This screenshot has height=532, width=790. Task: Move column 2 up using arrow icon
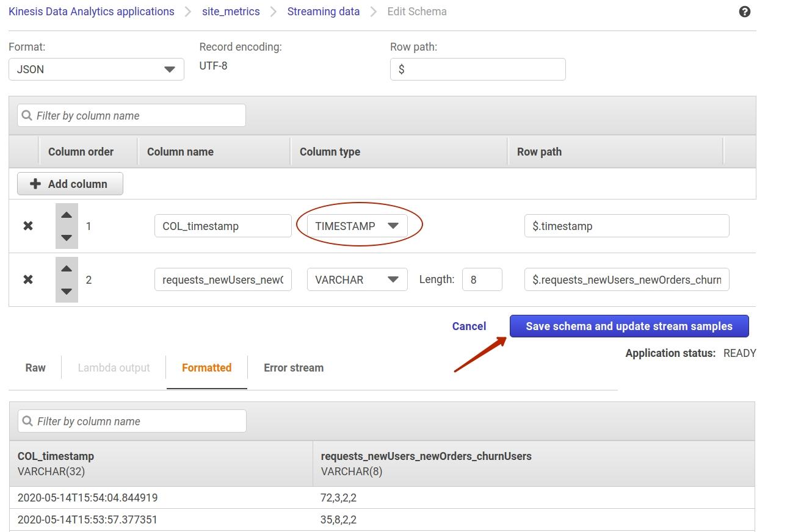pyautogui.click(x=66, y=268)
